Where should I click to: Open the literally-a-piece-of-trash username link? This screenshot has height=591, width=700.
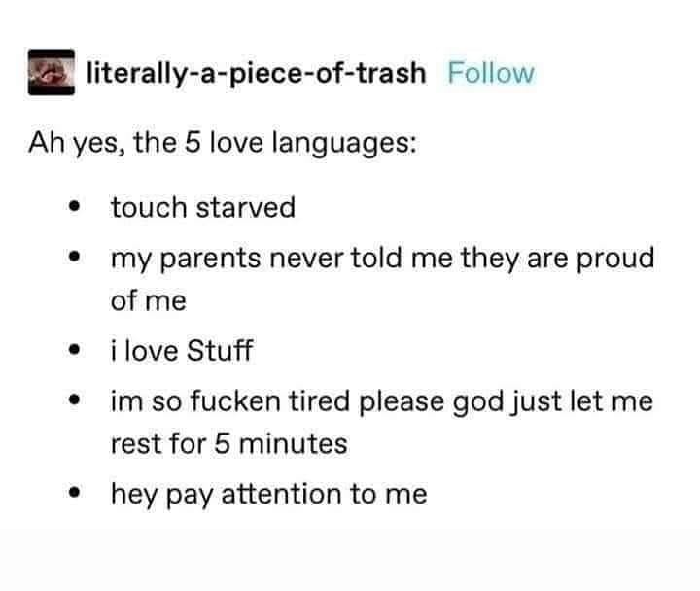click(x=257, y=73)
